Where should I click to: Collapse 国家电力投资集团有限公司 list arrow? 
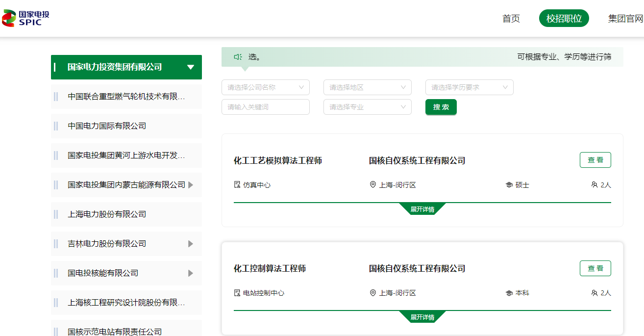pyautogui.click(x=191, y=67)
